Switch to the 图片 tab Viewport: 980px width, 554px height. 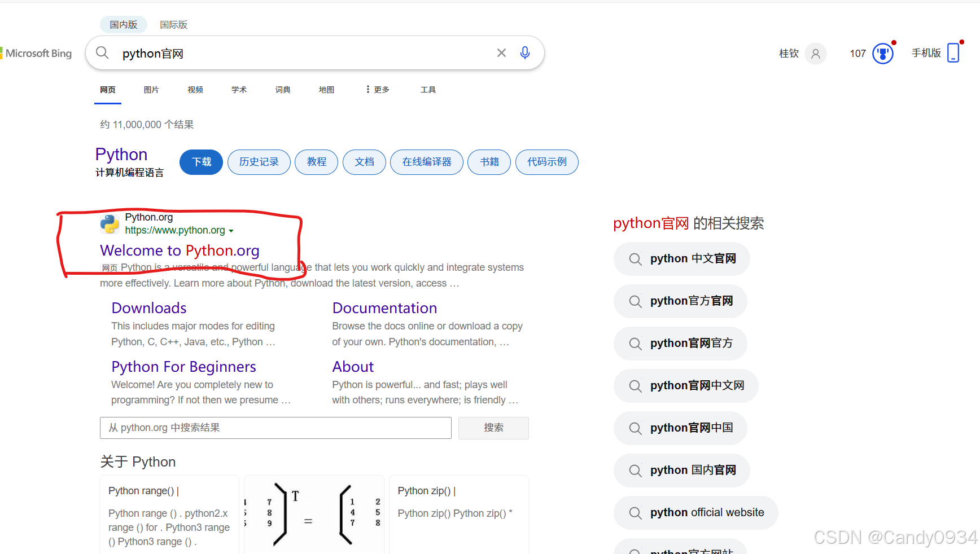point(151,89)
